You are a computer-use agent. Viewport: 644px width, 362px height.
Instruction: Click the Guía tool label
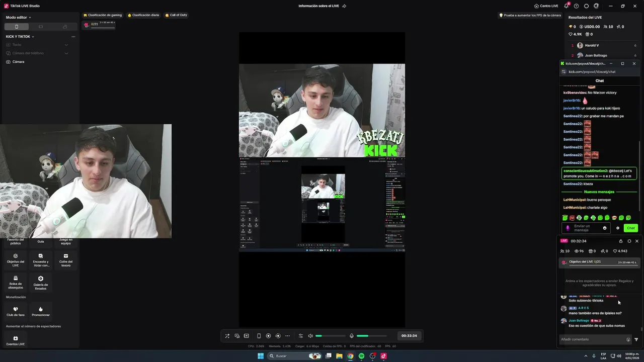[x=41, y=242]
